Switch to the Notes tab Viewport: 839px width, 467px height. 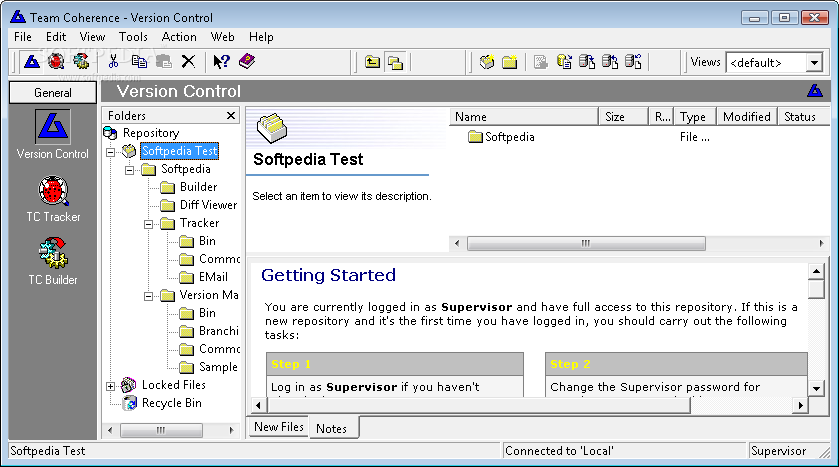pos(331,428)
